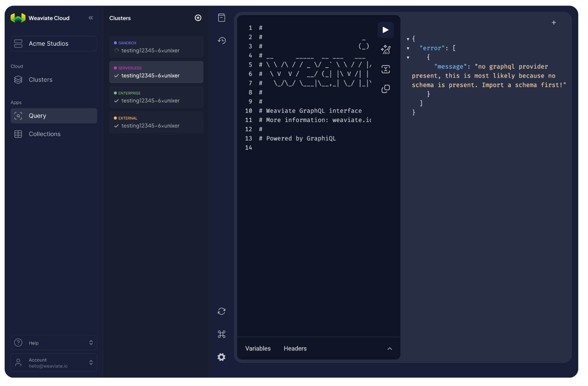Click the "message" key in the response
This screenshot has height=386, width=588.
point(451,67)
